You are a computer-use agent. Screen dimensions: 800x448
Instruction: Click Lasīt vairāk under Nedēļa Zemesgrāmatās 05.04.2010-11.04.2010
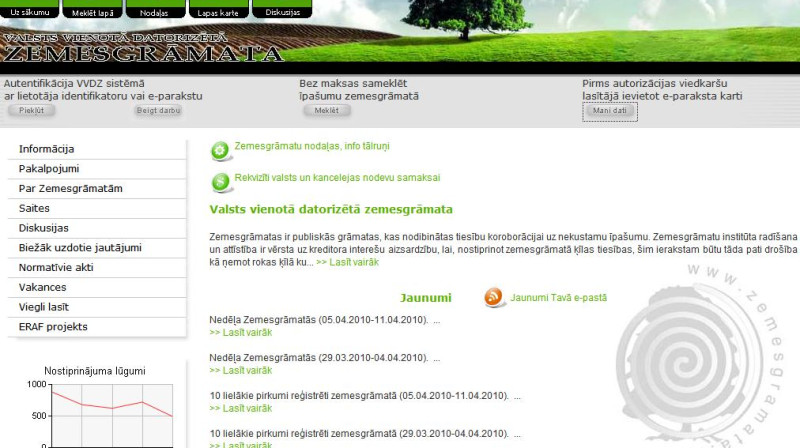point(241,333)
